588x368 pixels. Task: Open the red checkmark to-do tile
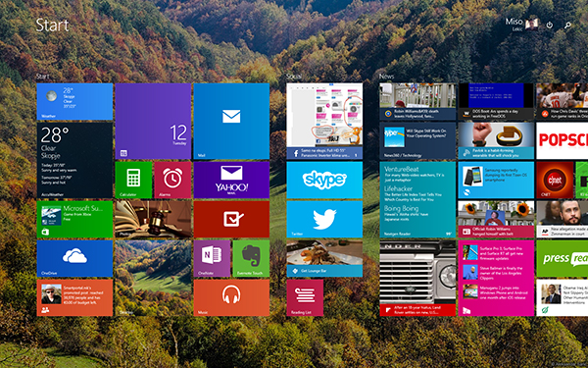[x=231, y=219]
